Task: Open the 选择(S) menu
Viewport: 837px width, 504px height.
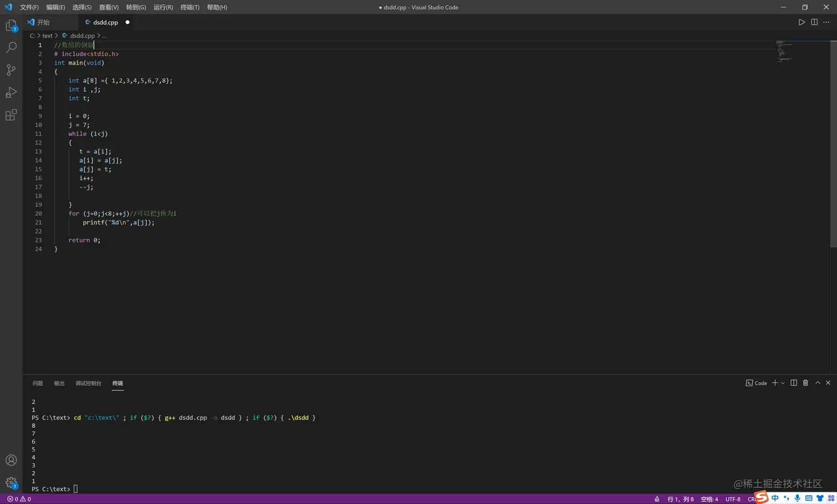Action: coord(82,7)
